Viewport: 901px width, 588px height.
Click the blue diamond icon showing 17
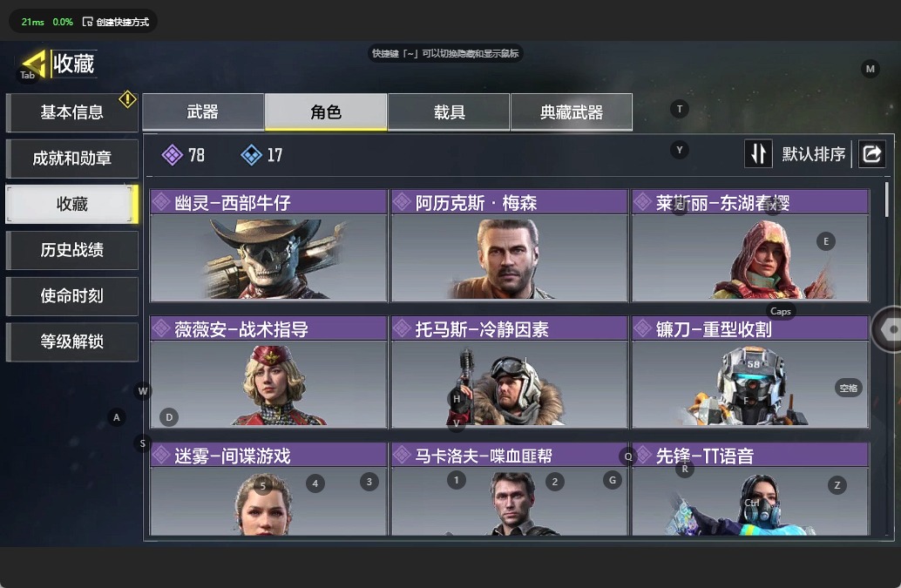pos(251,155)
